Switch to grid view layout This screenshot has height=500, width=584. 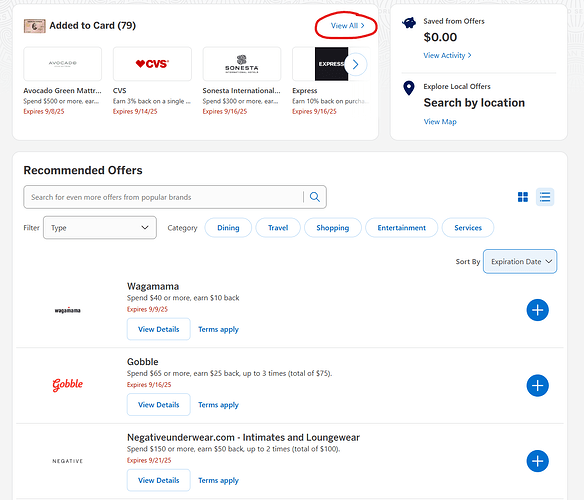point(523,197)
